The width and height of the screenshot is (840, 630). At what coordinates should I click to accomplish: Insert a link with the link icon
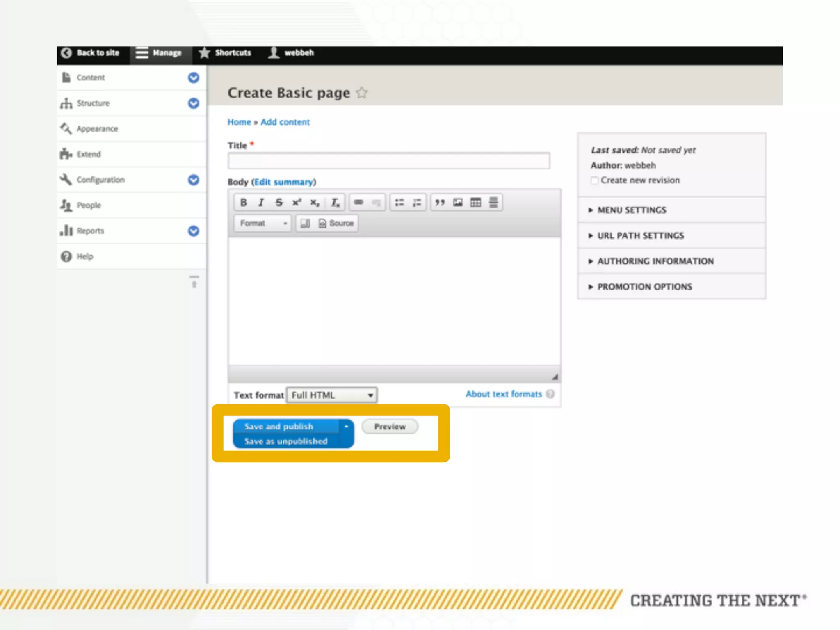click(358, 203)
